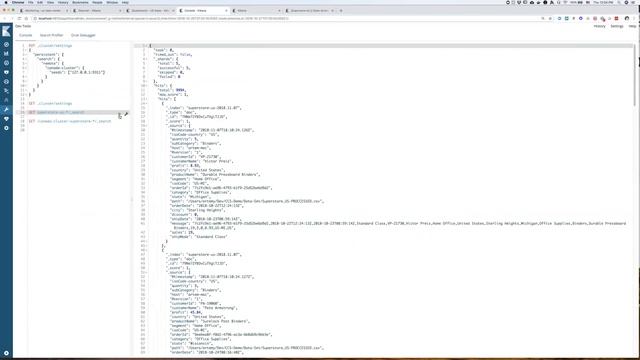Open APM icon in Kibana sidebar
The image size is (640, 360).
6,100
